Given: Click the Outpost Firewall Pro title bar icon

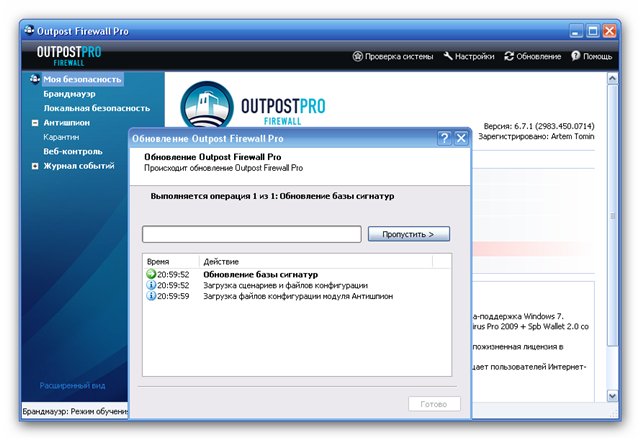Looking at the screenshot, I should click(x=29, y=31).
